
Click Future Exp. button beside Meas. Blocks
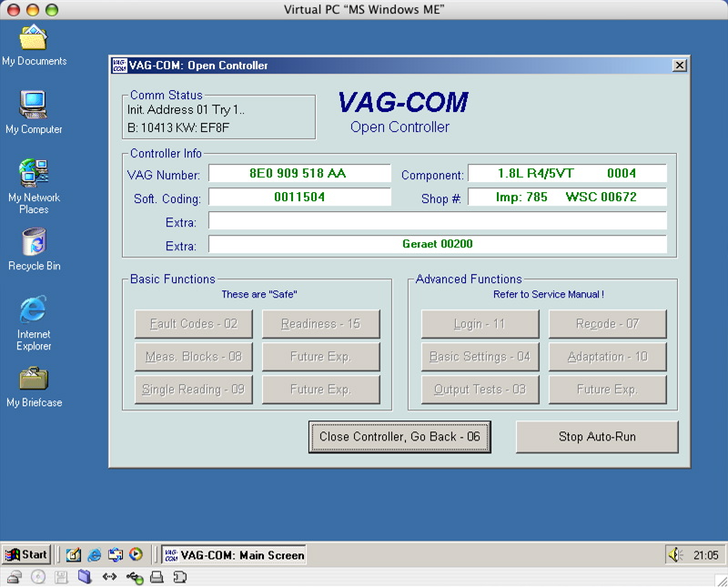tap(321, 357)
